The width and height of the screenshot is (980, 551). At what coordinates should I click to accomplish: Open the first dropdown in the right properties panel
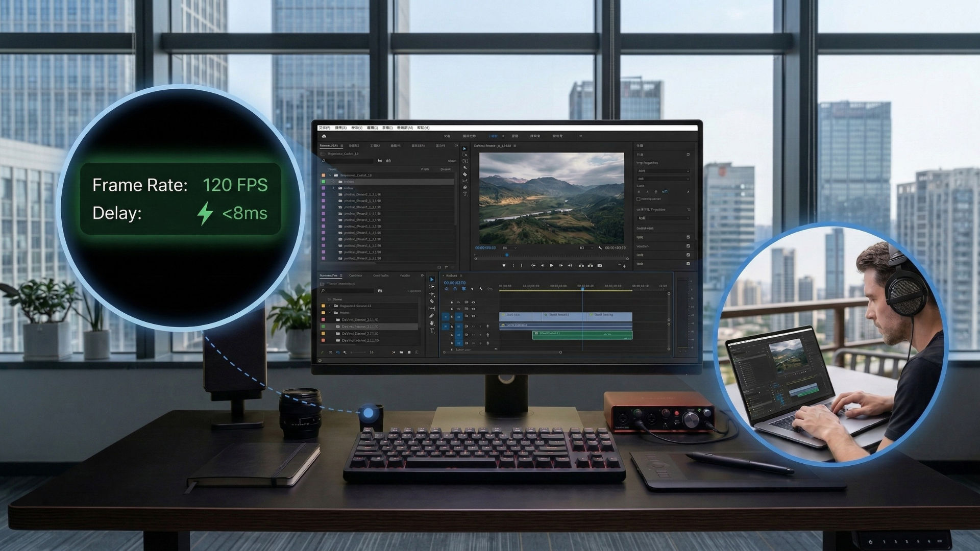(663, 171)
